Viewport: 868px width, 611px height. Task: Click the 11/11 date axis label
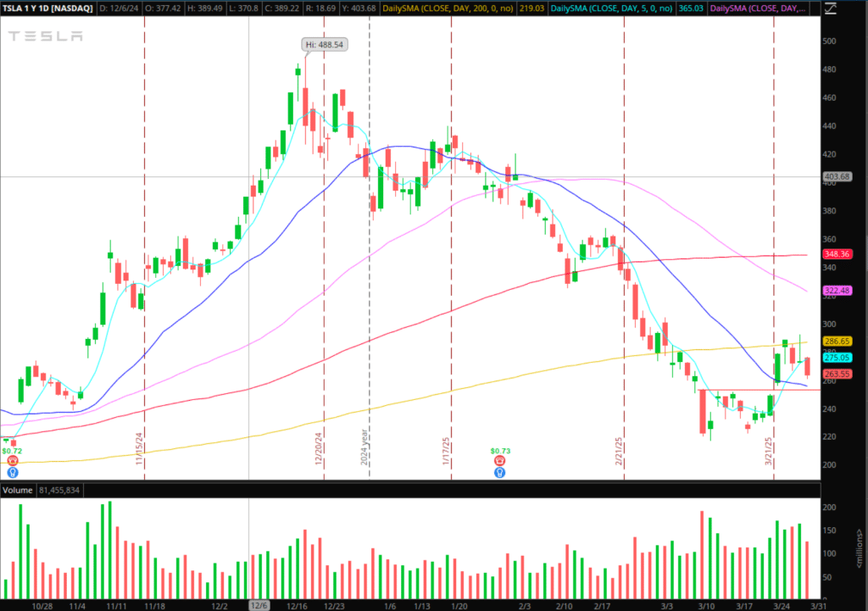116,606
